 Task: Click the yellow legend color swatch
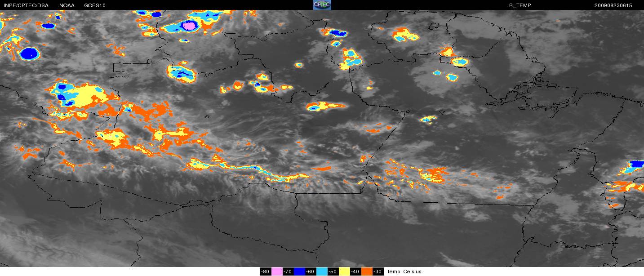tap(344, 272)
